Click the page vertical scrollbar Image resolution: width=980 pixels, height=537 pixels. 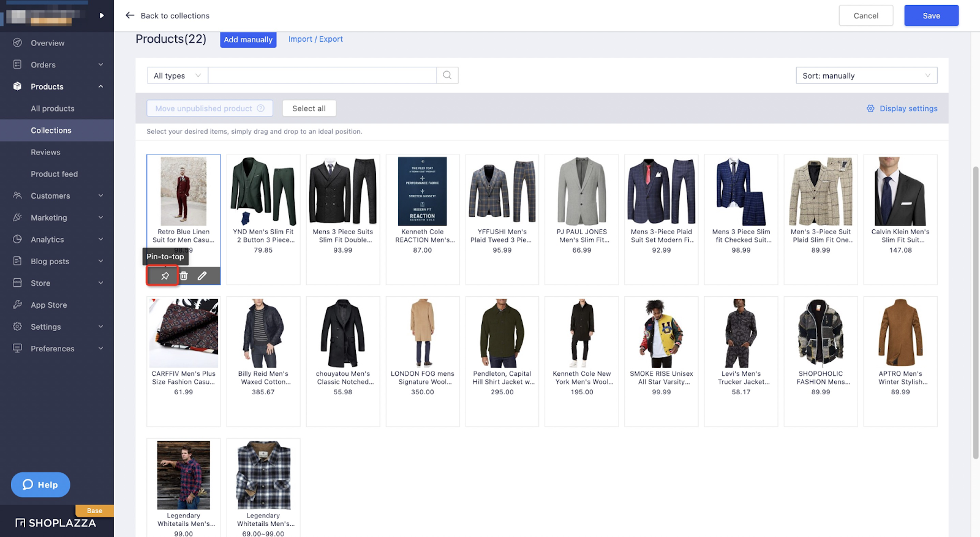click(976, 313)
